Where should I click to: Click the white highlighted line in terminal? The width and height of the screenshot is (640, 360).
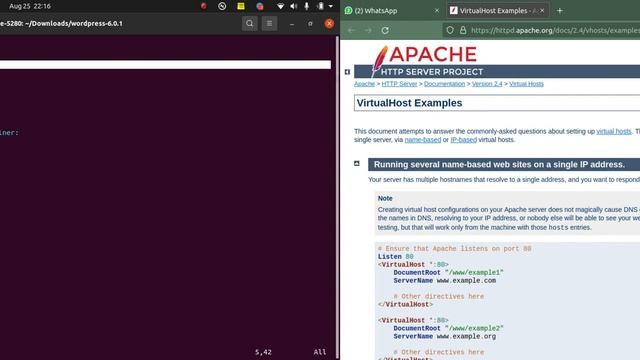pyautogui.click(x=165, y=64)
